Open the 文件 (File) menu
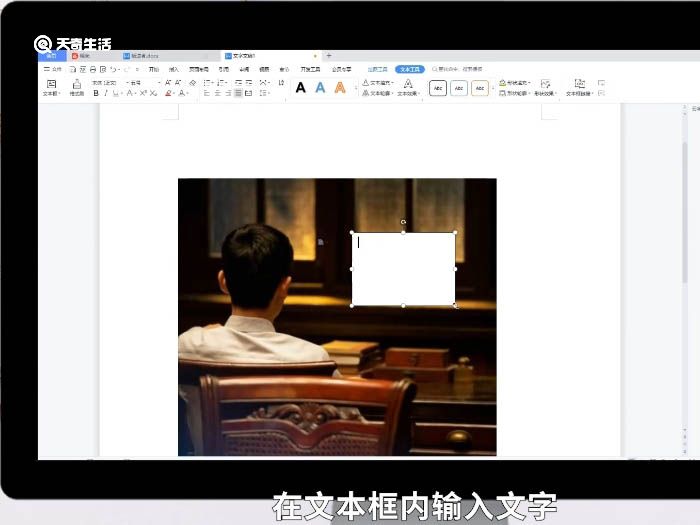The image size is (700, 525). [x=53, y=69]
